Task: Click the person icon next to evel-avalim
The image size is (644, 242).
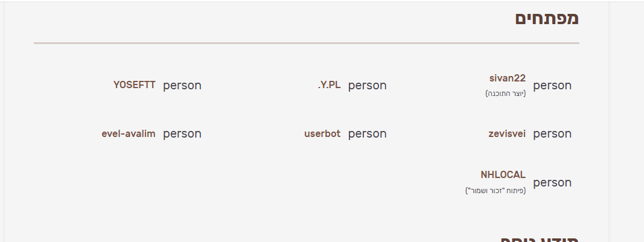Action: [x=182, y=133]
